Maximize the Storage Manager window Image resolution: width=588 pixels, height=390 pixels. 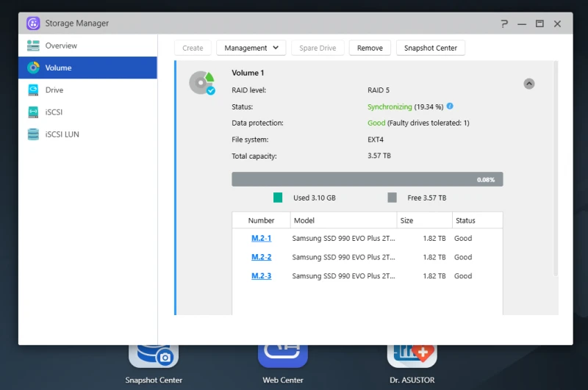(x=539, y=24)
